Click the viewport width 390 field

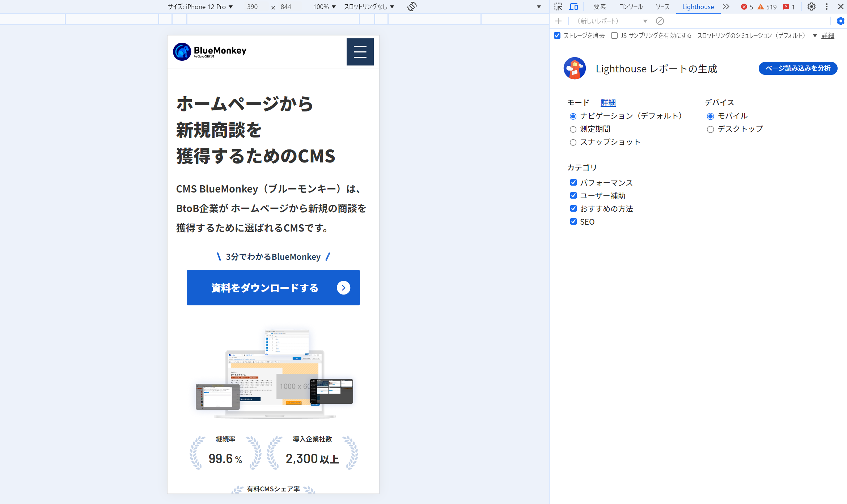click(x=253, y=7)
